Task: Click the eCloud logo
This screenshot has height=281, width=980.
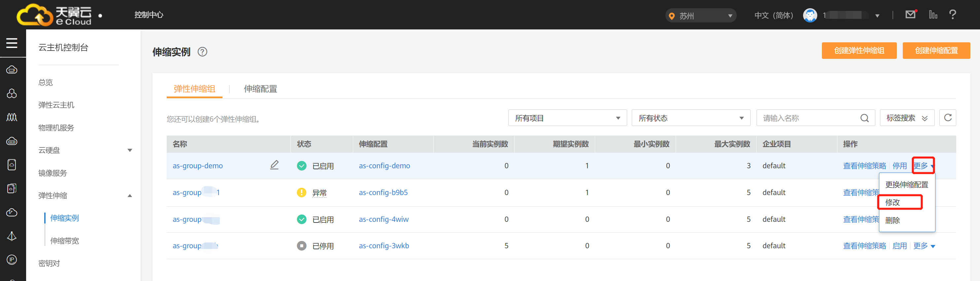Action: pos(54,15)
